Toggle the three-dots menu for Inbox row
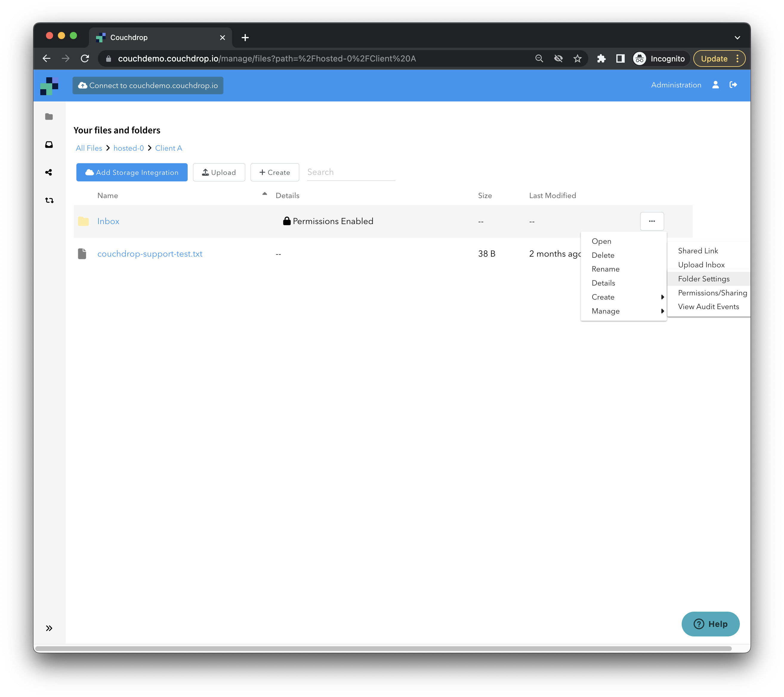The image size is (784, 697). (652, 221)
